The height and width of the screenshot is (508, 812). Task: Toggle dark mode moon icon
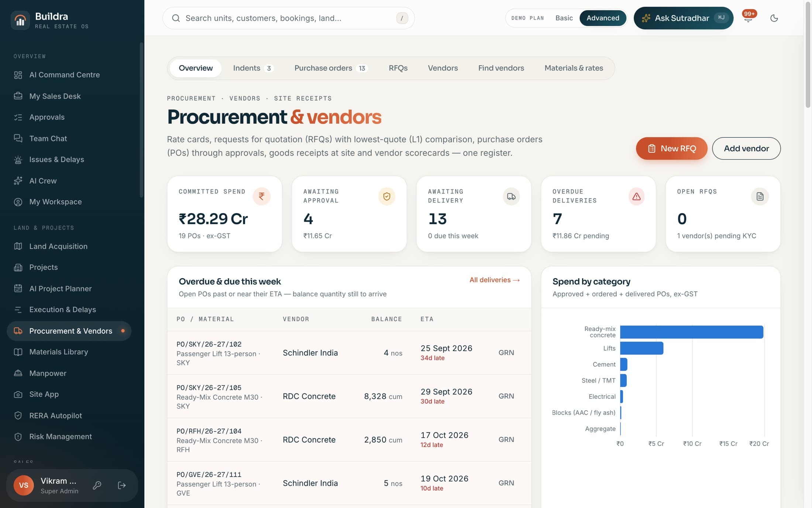[x=774, y=18]
